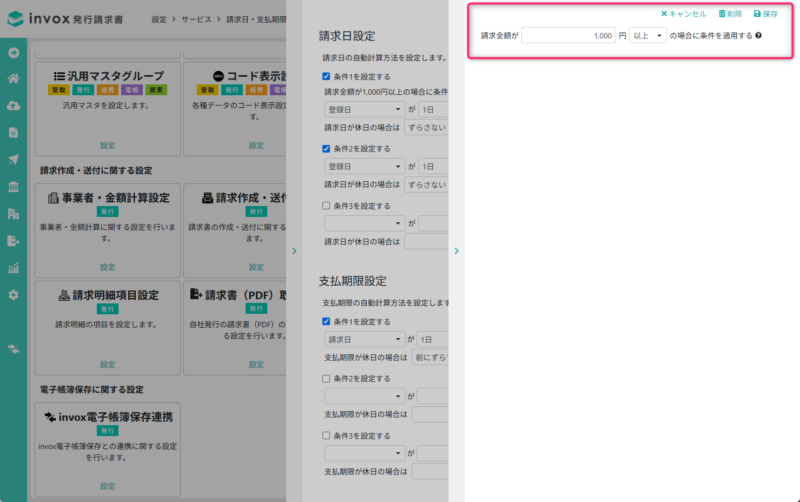
Task: Click the 炭素 tag on 汎用マスタグループ
Action: click(x=156, y=90)
